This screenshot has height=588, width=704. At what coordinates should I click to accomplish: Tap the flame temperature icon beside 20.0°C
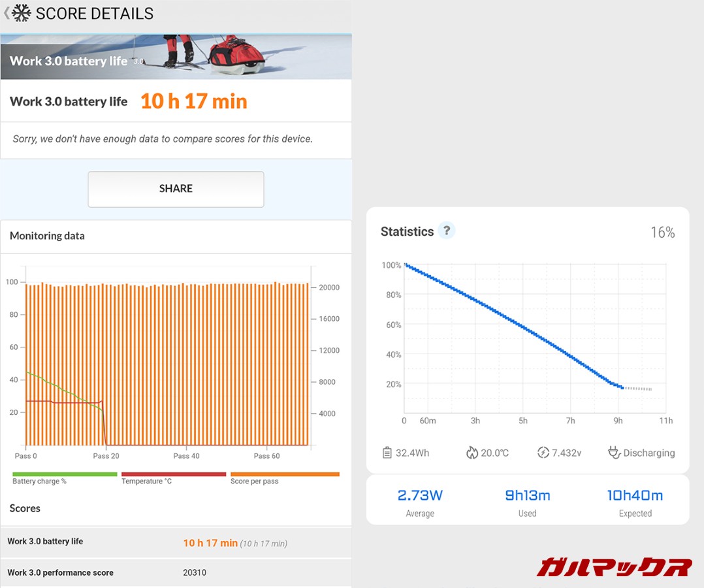[x=472, y=453]
